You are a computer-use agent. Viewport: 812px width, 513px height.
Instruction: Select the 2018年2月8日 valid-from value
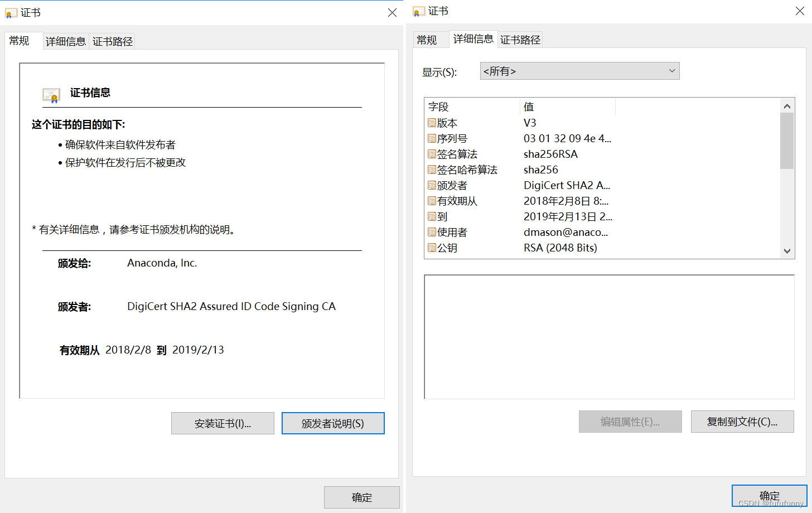pyautogui.click(x=566, y=201)
